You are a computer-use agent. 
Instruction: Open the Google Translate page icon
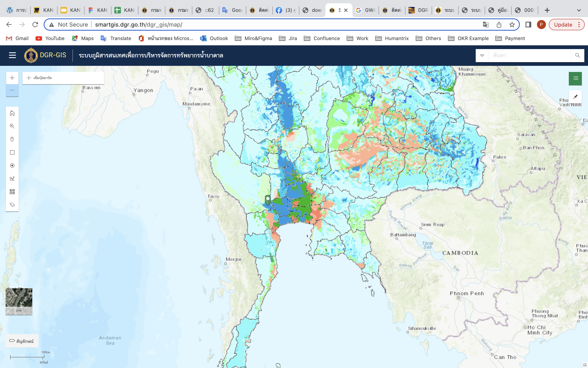[486, 25]
